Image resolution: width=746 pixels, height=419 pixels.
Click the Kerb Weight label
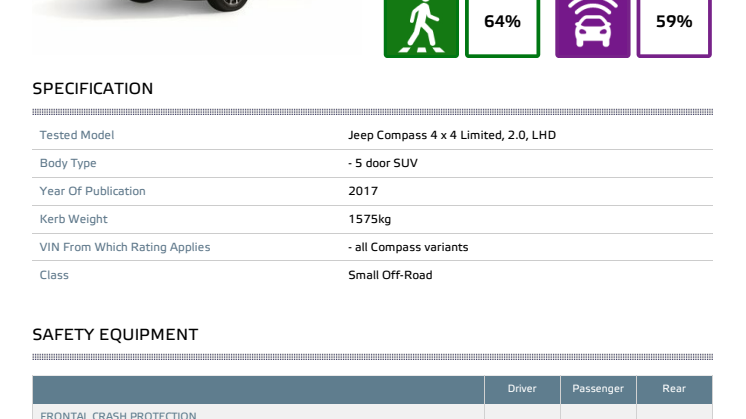click(x=73, y=219)
